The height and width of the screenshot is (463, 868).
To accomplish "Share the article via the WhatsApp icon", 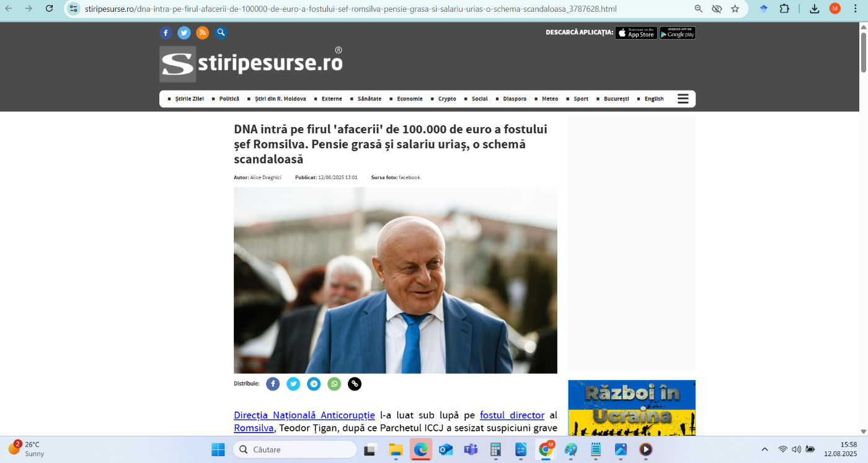I will click(x=334, y=384).
